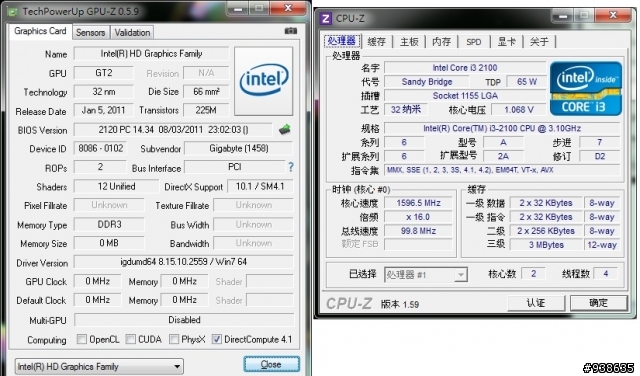Enable the CUDA checkbox
Viewport: 640px width, 376px height.
coord(131,339)
